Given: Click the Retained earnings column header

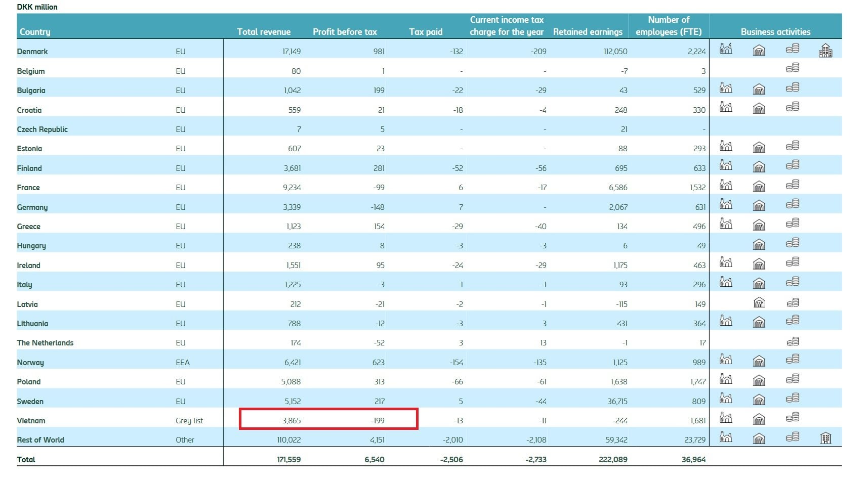Looking at the screenshot, I should (588, 32).
